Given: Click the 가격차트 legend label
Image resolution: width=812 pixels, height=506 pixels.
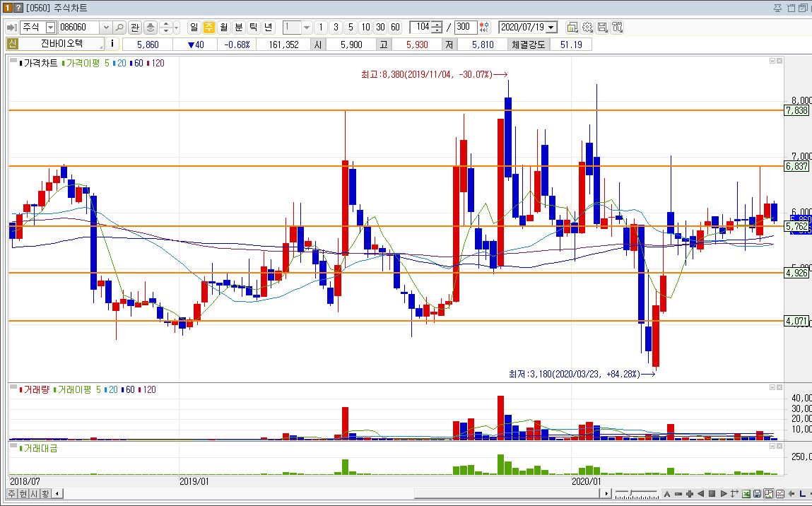Looking at the screenshot, I should pos(40,63).
